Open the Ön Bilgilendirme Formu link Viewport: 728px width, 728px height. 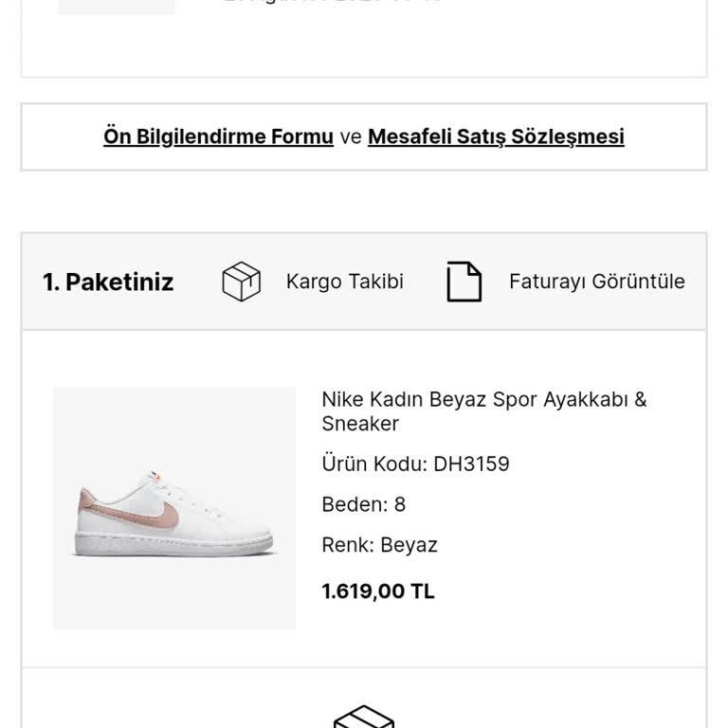click(218, 136)
